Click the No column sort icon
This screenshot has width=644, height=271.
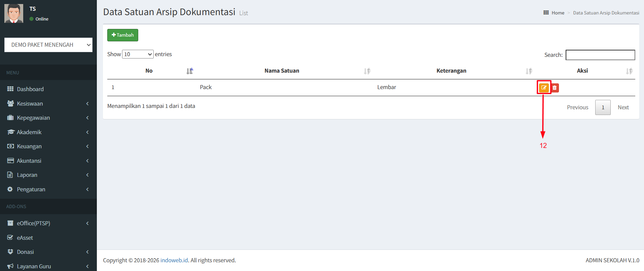(190, 71)
